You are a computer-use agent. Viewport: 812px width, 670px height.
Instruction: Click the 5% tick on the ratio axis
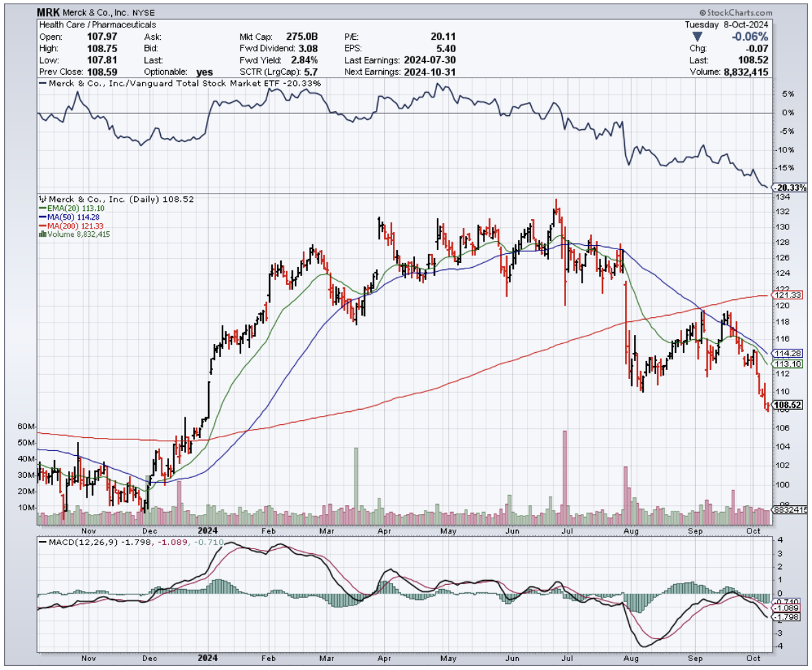tap(788, 94)
